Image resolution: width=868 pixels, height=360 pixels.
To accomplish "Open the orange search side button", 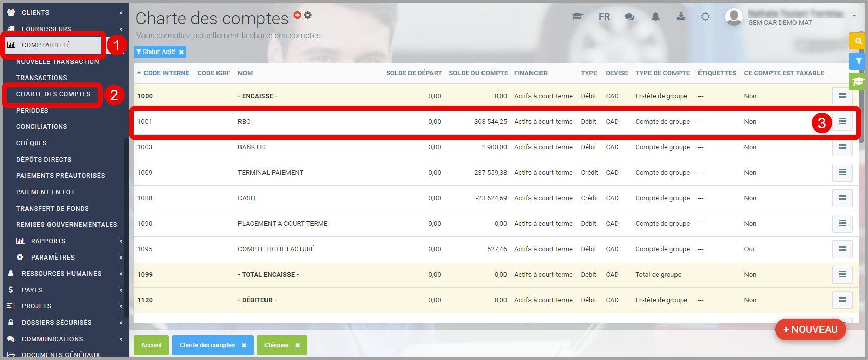I will (x=858, y=41).
